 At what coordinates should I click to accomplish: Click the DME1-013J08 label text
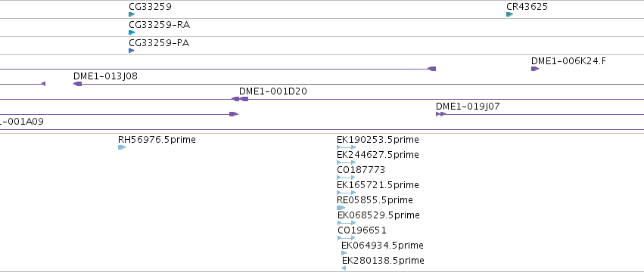click(x=105, y=76)
